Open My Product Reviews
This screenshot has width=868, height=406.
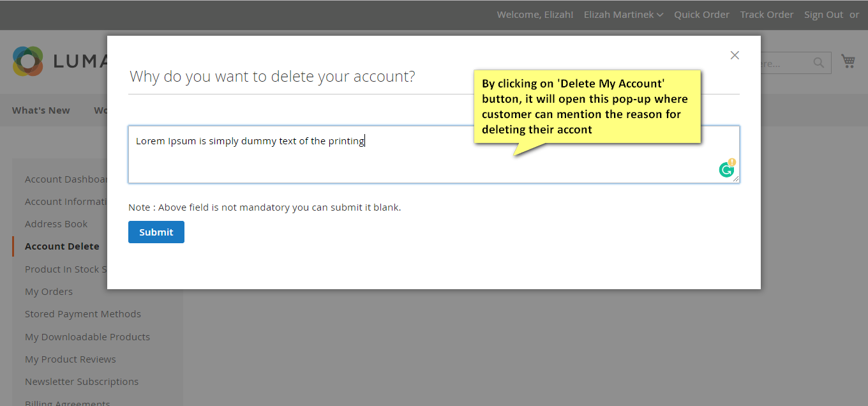coord(70,359)
